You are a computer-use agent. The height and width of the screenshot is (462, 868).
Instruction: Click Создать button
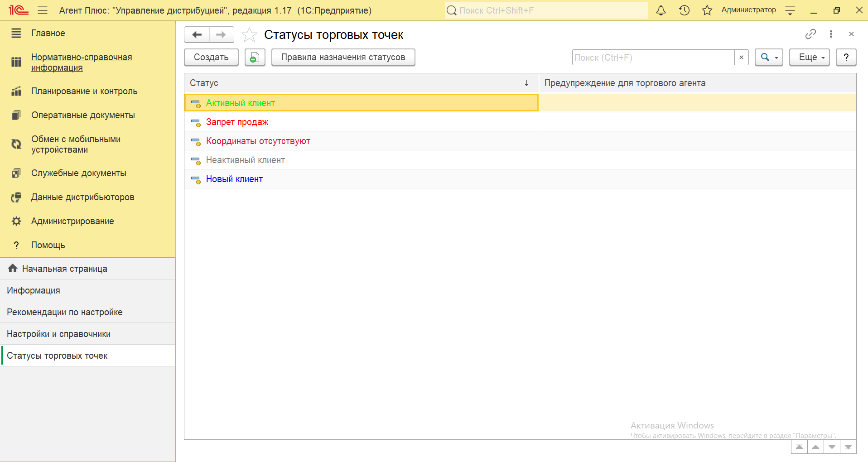point(211,57)
